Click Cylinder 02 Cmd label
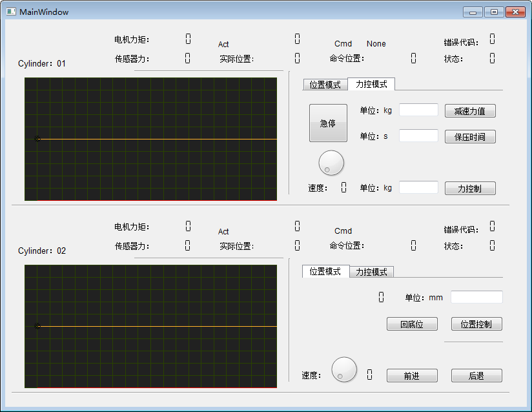Image resolution: width=532 pixels, height=412 pixels. [x=343, y=231]
